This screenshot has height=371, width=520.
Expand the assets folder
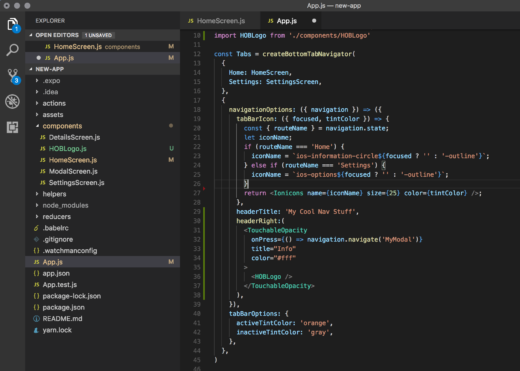(x=37, y=115)
